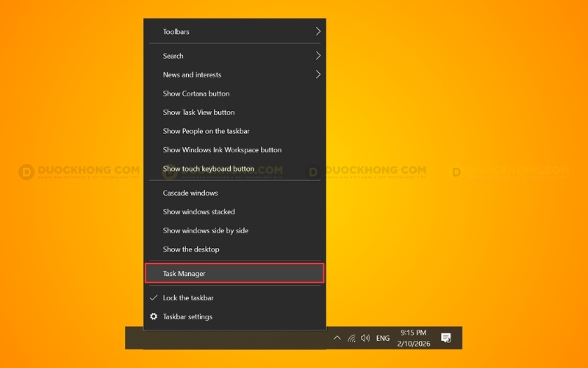Toggle Show Windows Ink Workspace button
The width and height of the screenshot is (588, 368).
[x=222, y=150]
